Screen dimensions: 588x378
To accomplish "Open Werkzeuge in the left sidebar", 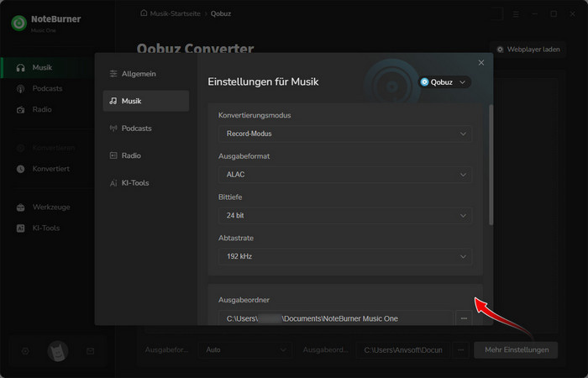I will pos(47,207).
